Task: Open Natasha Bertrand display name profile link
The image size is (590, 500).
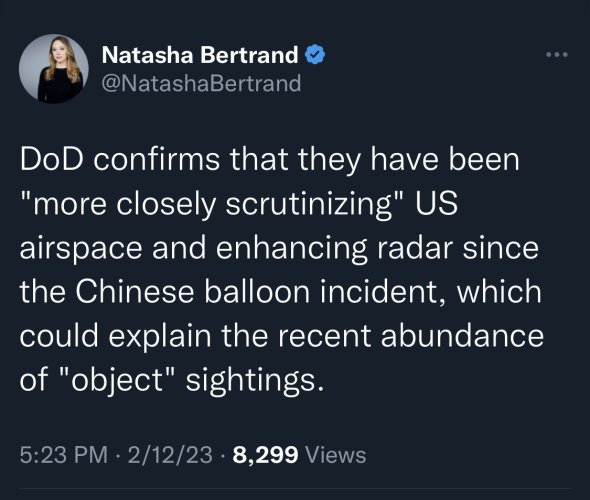Action: point(200,55)
